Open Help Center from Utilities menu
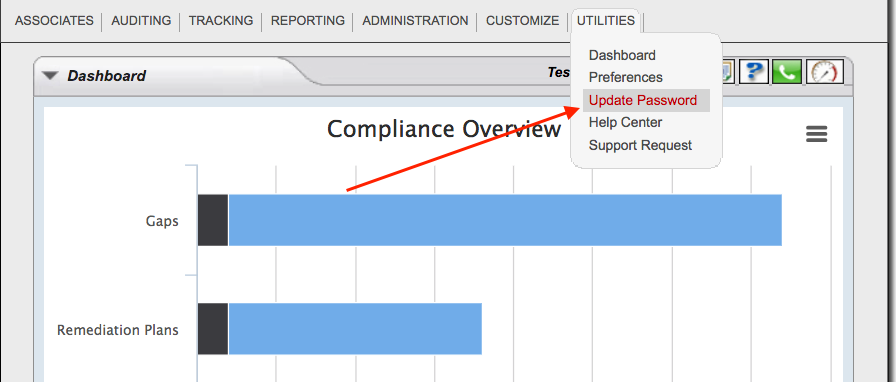896x382 pixels. point(626,122)
